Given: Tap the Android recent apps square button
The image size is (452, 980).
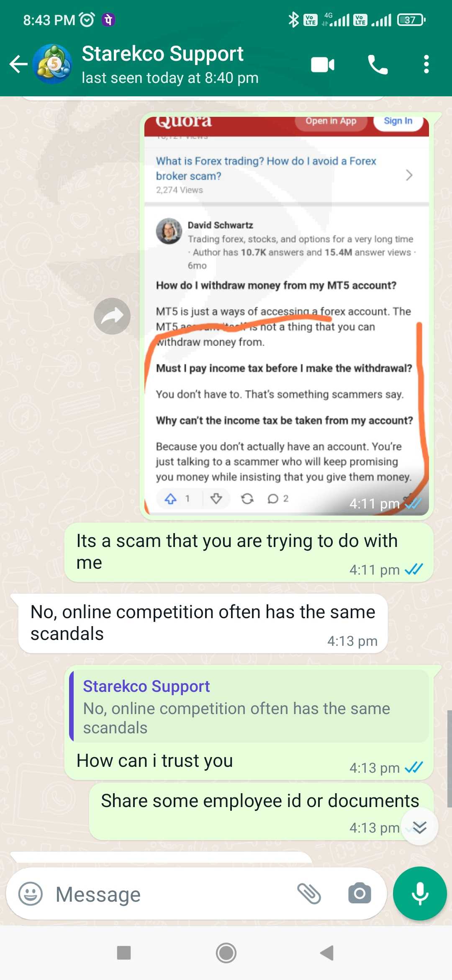Looking at the screenshot, I should (124, 953).
